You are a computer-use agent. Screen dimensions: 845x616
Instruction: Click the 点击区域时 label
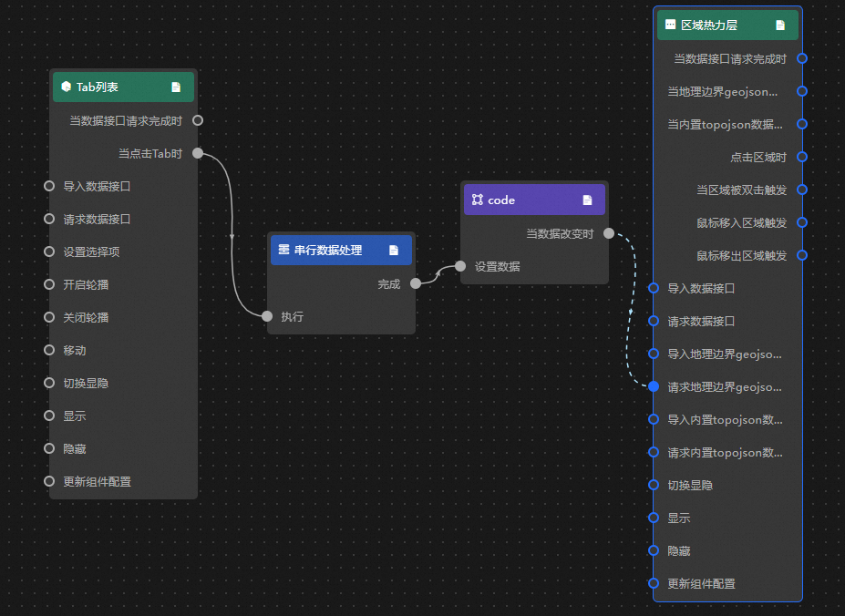[758, 158]
